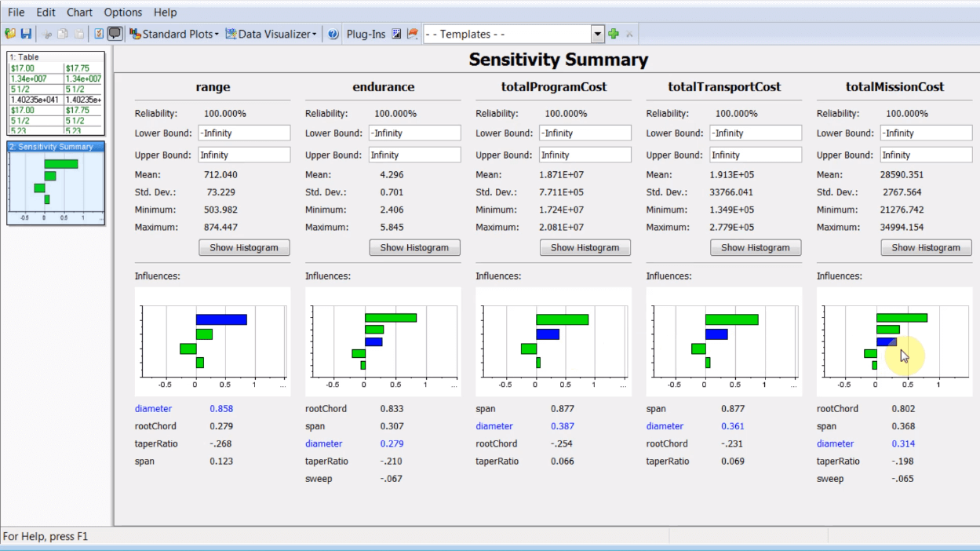Click the blue Help question mark icon

[333, 34]
